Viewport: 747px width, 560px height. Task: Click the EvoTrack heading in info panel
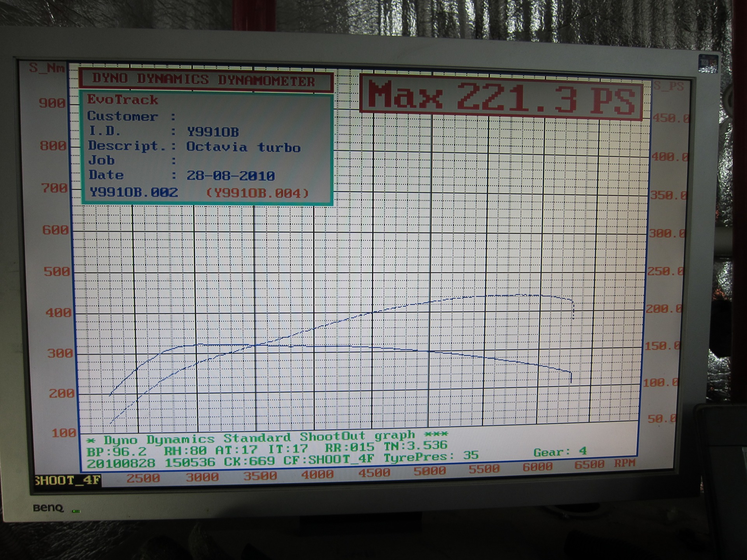click(122, 100)
